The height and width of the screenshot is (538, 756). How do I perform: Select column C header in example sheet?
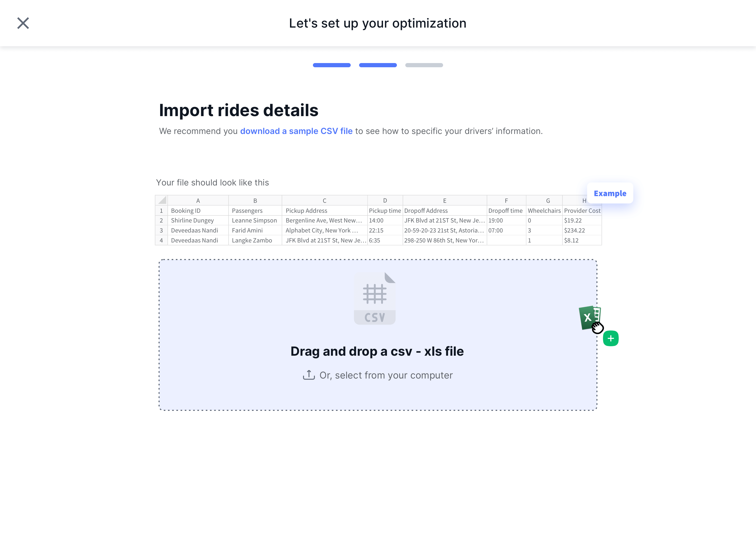point(324,200)
